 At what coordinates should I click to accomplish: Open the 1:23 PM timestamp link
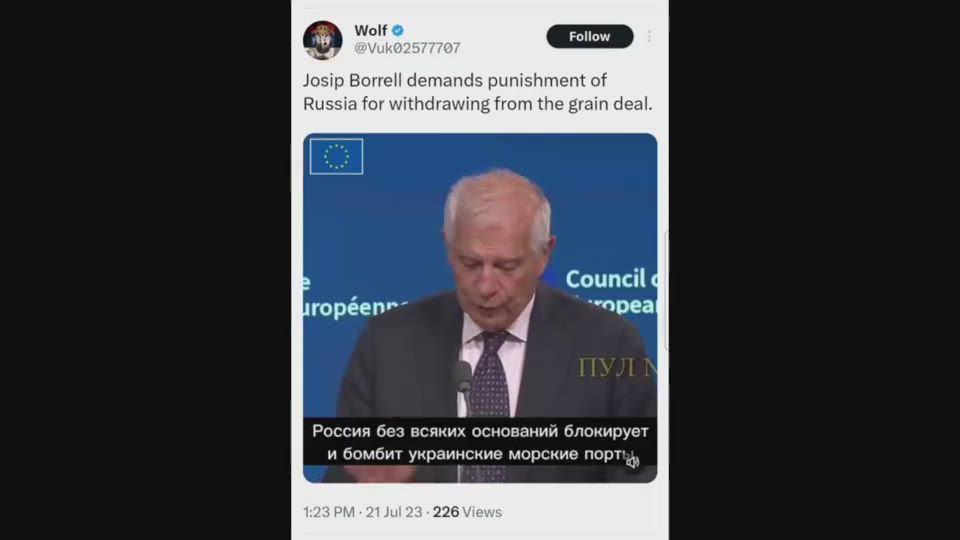(329, 512)
